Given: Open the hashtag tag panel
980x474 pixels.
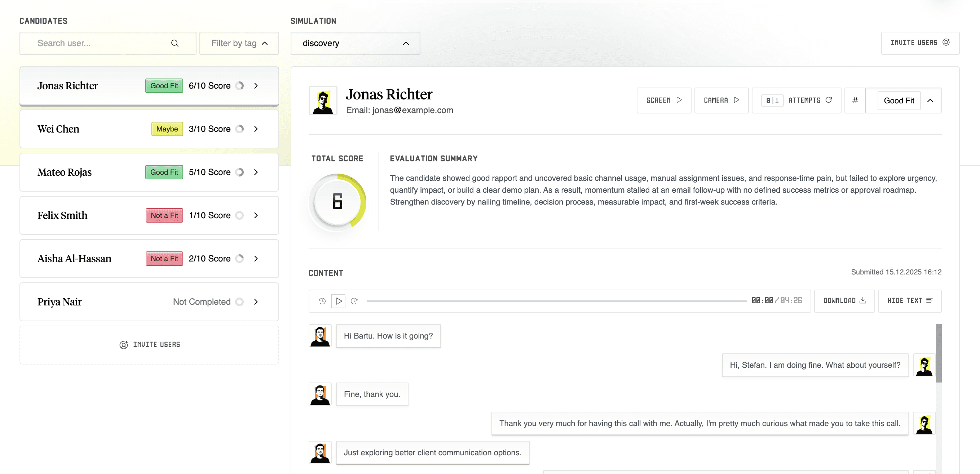Looking at the screenshot, I should point(855,100).
